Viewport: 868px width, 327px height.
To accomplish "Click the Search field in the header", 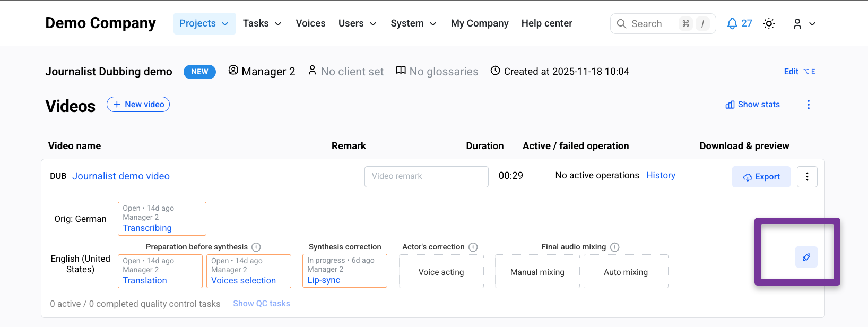I will point(663,23).
